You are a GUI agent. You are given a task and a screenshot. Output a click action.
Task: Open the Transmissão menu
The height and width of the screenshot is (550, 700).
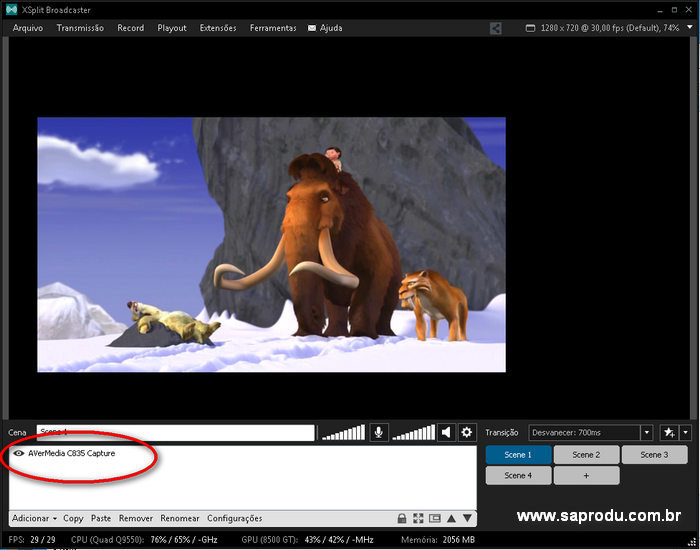tap(80, 28)
